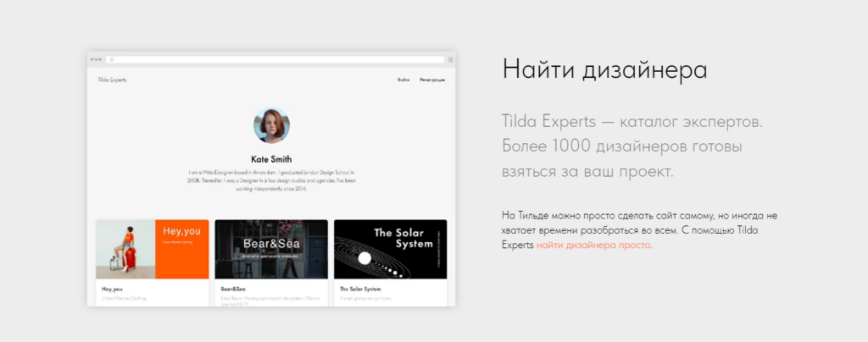Select Регистрация in the top navigation
Viewport: 868px width, 342px height.
pos(432,80)
